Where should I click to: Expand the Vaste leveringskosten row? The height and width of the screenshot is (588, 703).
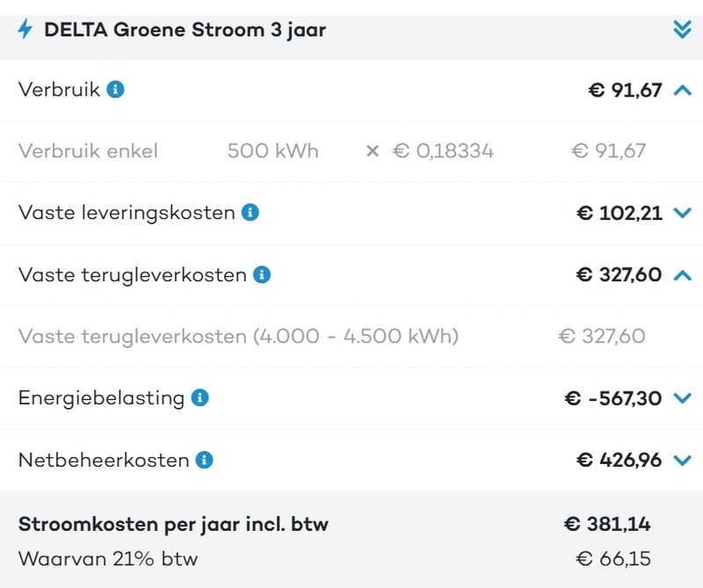coord(682,213)
